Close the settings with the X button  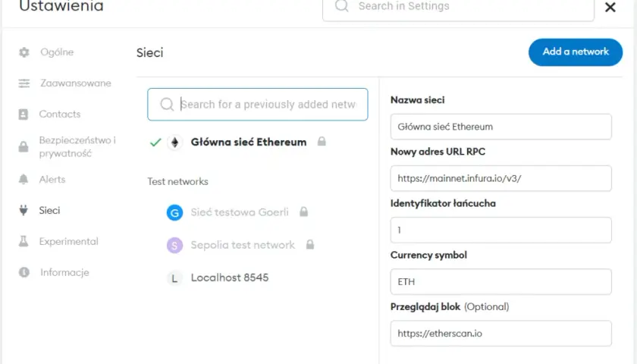pyautogui.click(x=610, y=7)
